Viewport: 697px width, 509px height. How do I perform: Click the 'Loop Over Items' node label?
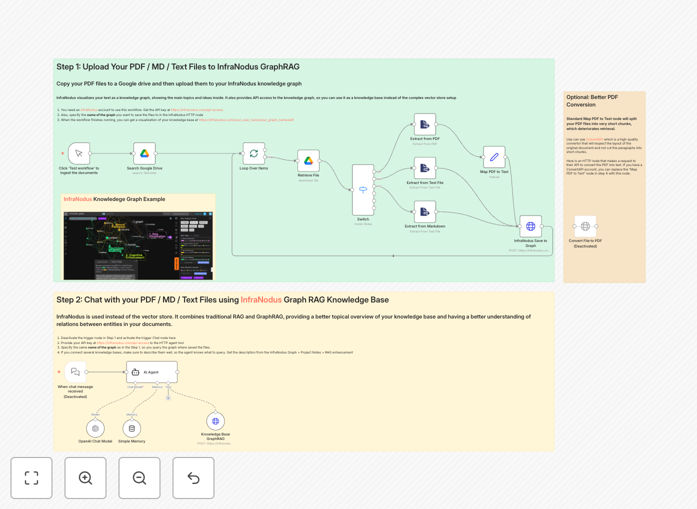(x=254, y=168)
